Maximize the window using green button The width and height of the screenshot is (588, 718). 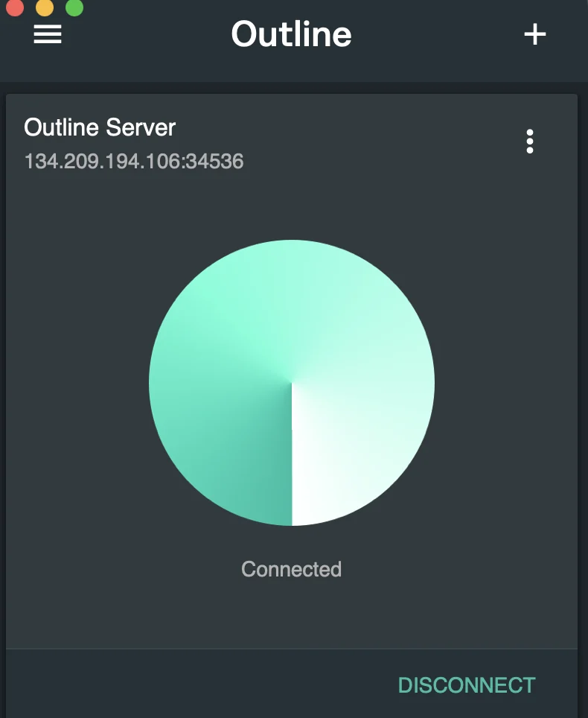74,7
